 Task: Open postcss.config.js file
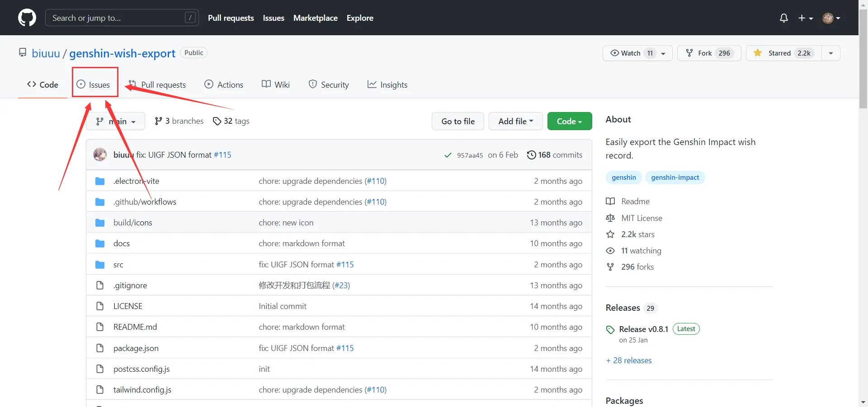(x=142, y=369)
